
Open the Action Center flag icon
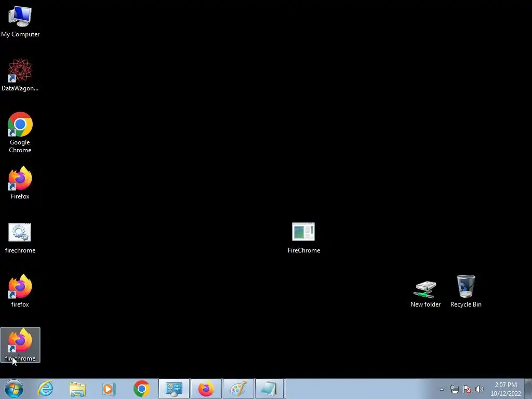tap(467, 389)
